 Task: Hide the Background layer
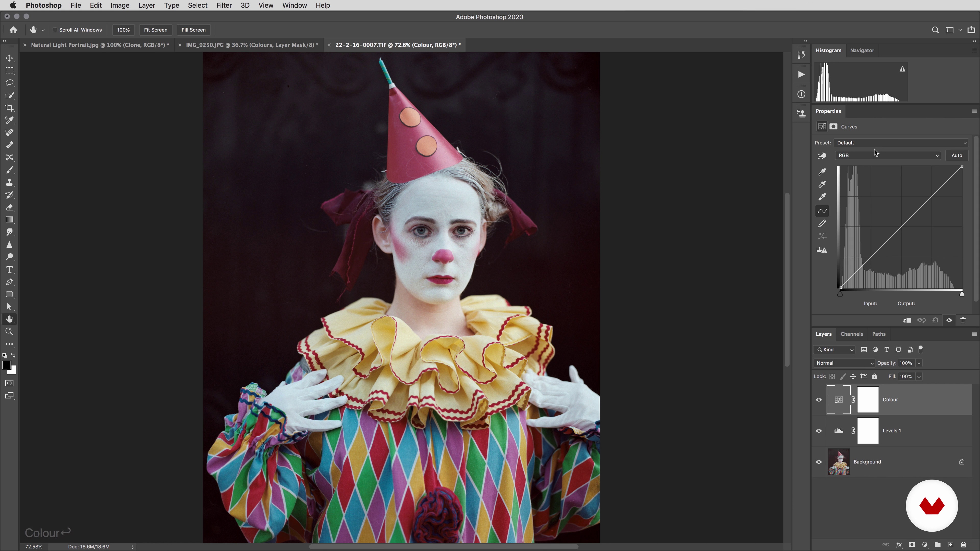point(819,462)
